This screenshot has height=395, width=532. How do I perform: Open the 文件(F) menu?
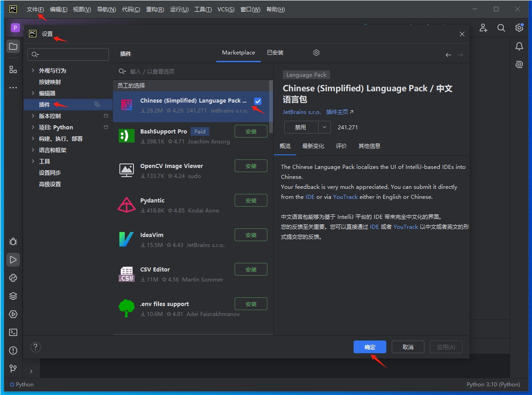pos(35,10)
